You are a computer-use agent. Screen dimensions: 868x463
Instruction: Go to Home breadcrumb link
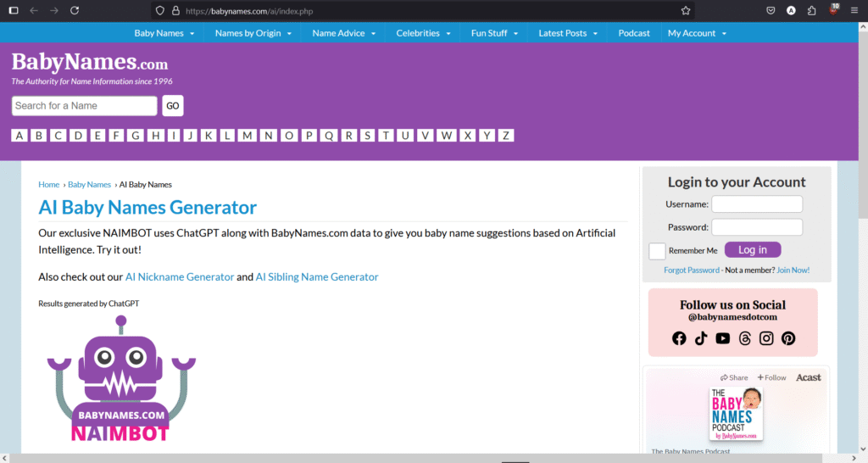coord(48,184)
